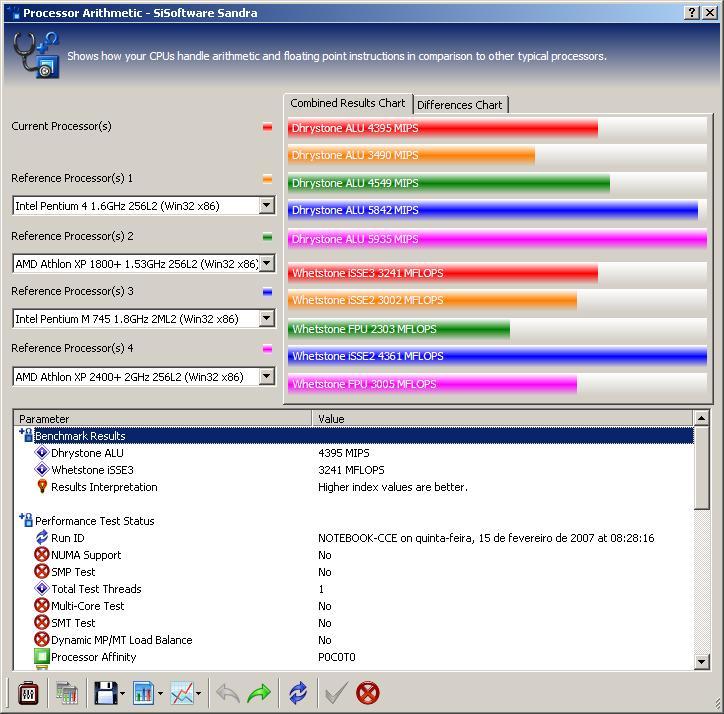
Task: Click the red cancel X icon
Action: click(x=368, y=693)
